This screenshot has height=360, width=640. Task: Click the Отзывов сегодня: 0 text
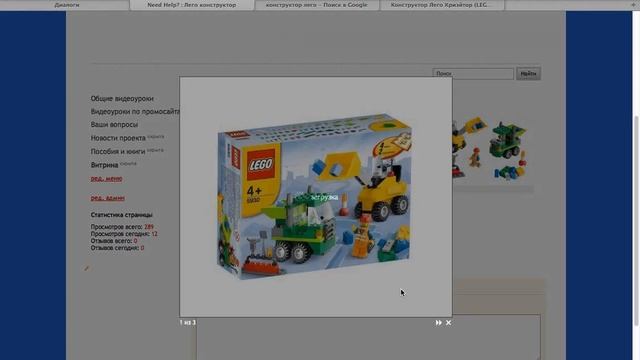(x=117, y=248)
